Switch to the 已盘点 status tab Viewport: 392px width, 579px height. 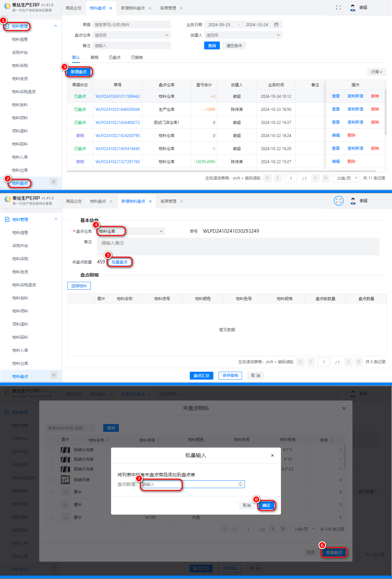(x=115, y=58)
